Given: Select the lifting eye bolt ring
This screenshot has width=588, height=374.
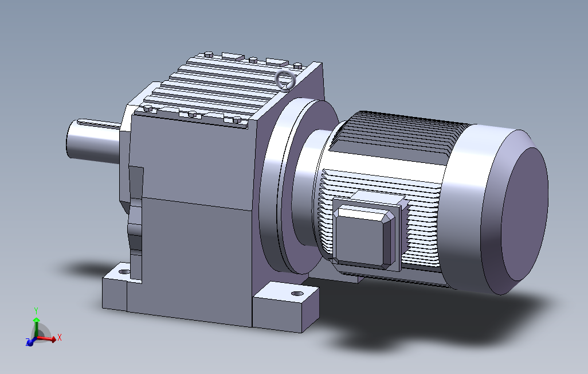Looking at the screenshot, I should [285, 80].
